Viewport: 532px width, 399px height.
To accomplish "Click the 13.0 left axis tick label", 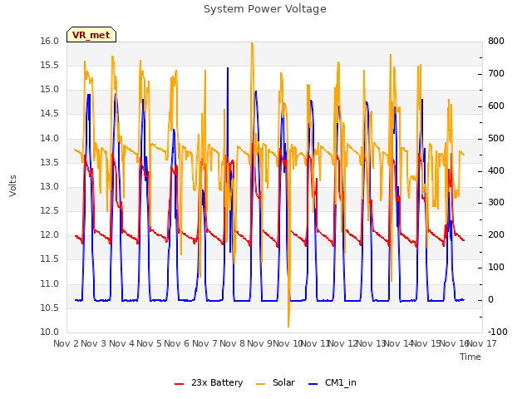I will [50, 186].
